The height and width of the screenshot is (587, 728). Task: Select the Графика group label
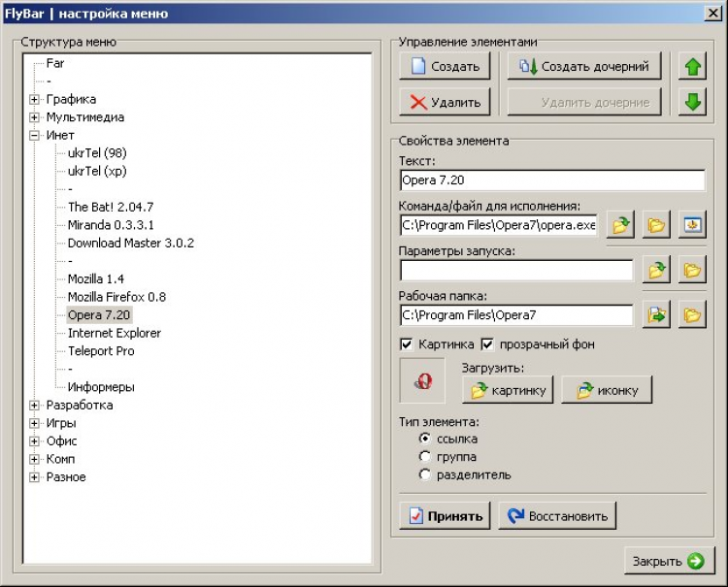pos(71,99)
